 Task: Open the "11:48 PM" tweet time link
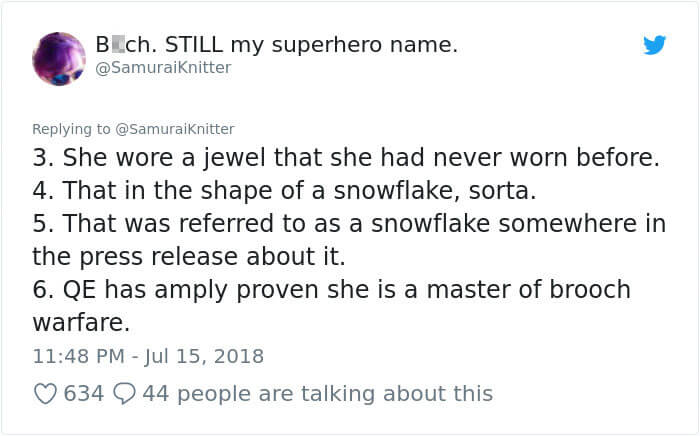(78, 356)
